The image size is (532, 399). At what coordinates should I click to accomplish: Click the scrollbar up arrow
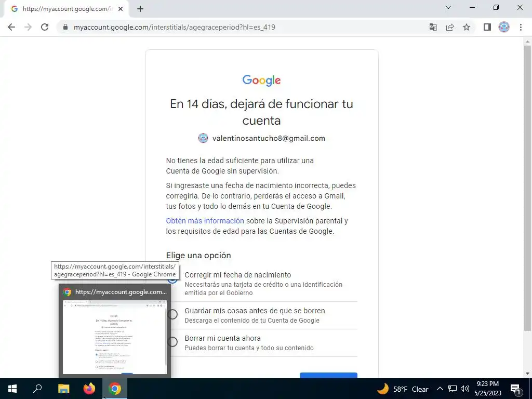coord(527,42)
